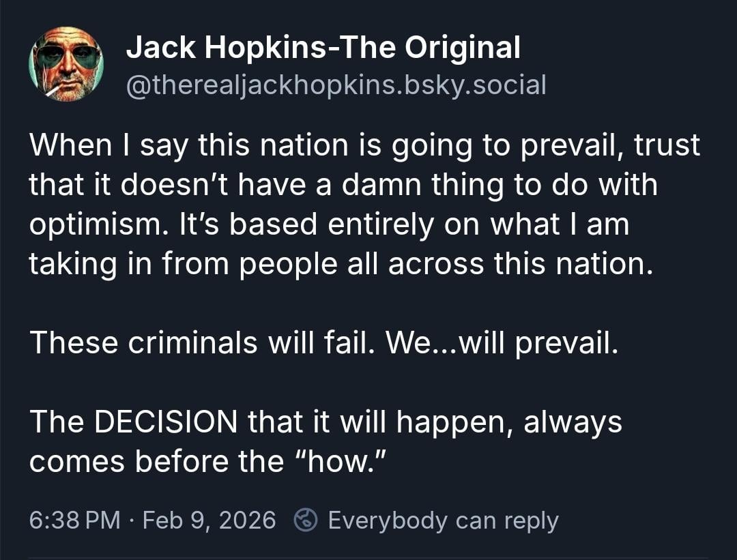Click the capitalized word DECISION
Image resolution: width=737 pixels, height=560 pixels.
(165, 422)
